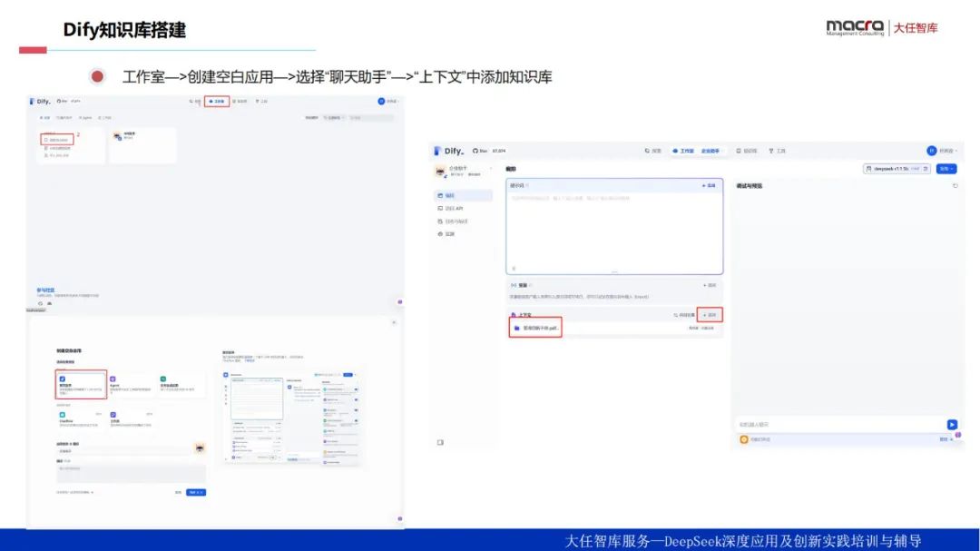Click the app emoji icon beside the name field
This screenshot has width=980, height=551.
coord(200,449)
